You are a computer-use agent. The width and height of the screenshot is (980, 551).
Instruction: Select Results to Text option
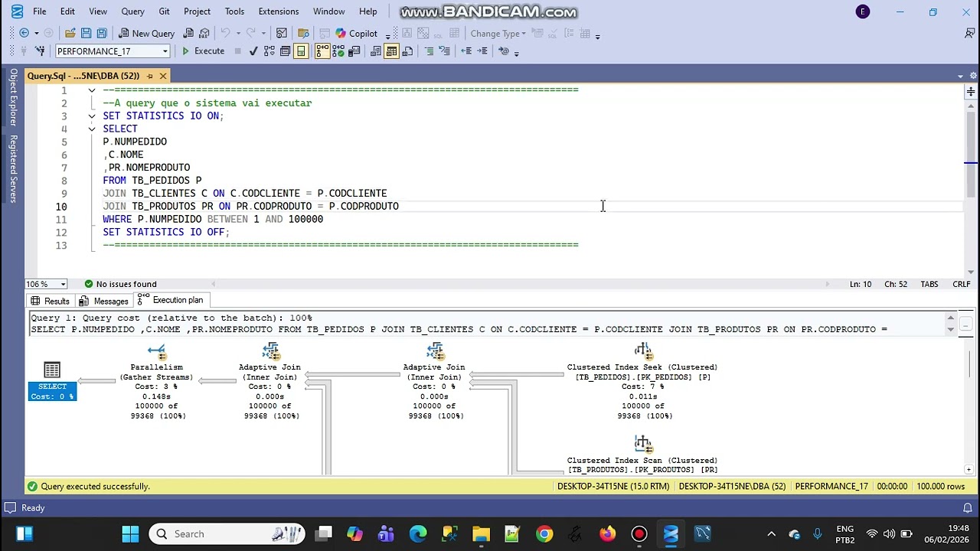tap(376, 51)
